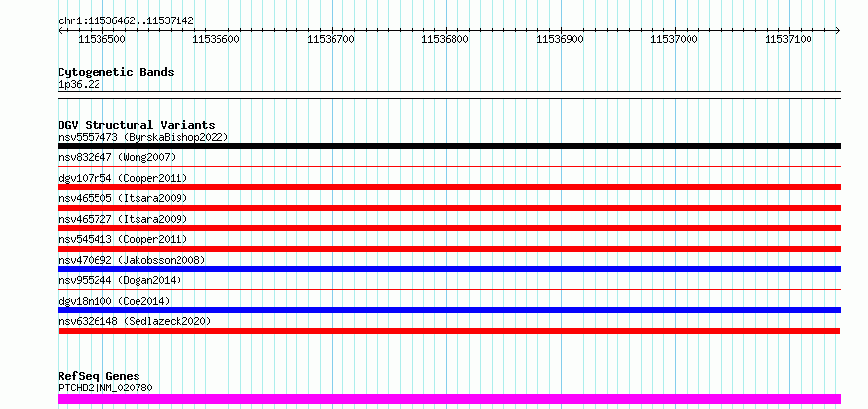Screen dimensions: 868x409
Task: Open the nsv6326148 (Sedlazeck2020) label
Action: (x=135, y=321)
